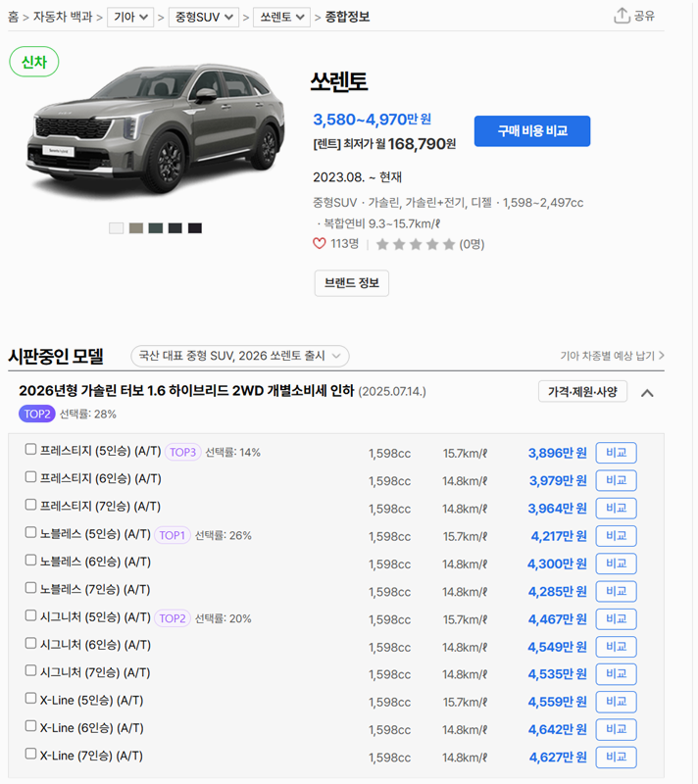Check 프레스티지 (6인승) trim checkbox
The image size is (698, 784).
(x=30, y=477)
